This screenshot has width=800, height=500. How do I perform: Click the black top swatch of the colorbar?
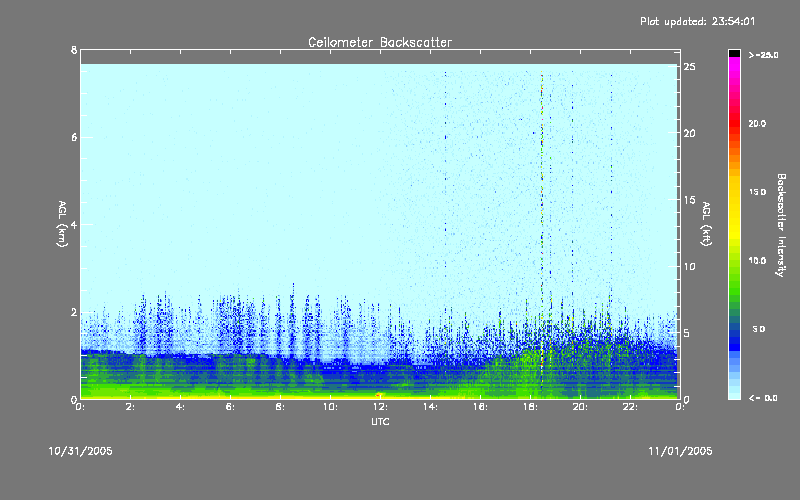(734, 53)
